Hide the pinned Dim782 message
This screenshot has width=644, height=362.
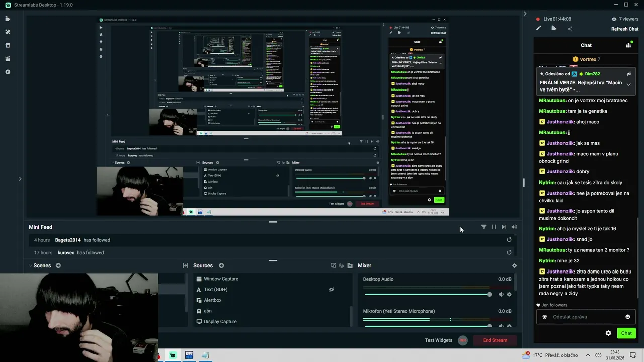(628, 74)
